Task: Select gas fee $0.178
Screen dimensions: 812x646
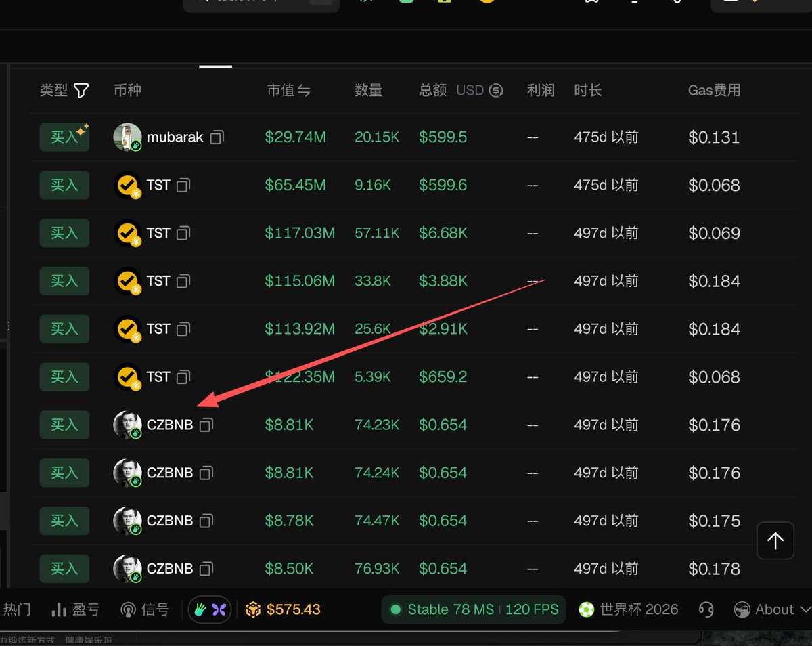Action: (x=715, y=569)
